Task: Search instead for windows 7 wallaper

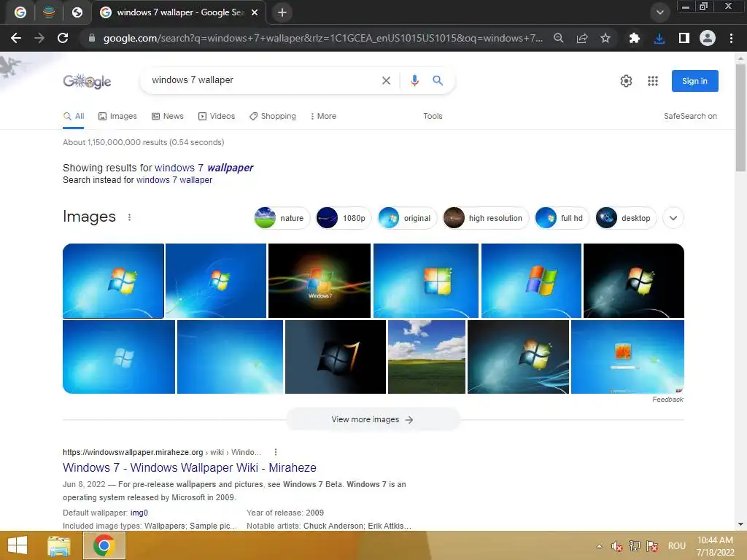Action: pos(174,180)
